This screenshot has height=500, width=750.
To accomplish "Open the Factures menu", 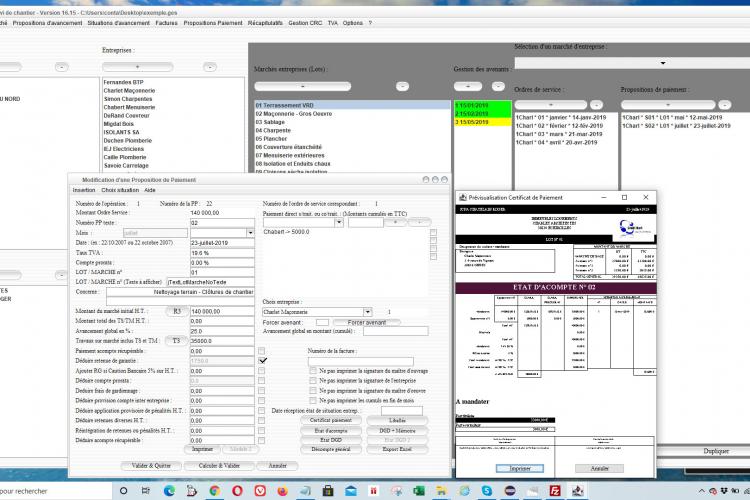I will pos(166,23).
